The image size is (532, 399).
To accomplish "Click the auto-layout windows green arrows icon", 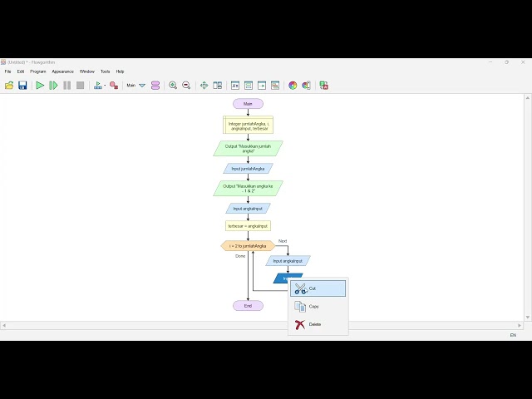I will click(x=204, y=85).
